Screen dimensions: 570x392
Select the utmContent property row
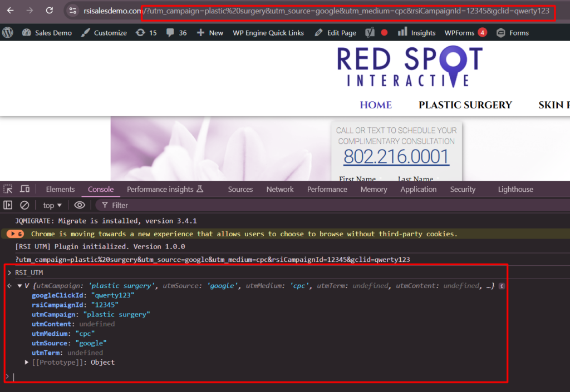click(x=73, y=324)
